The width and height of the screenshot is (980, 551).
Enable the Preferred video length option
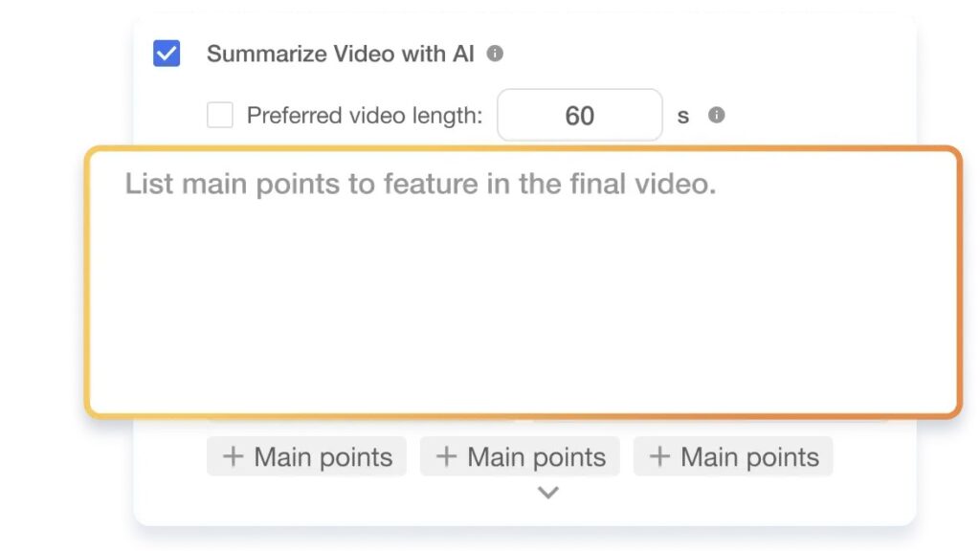click(220, 115)
